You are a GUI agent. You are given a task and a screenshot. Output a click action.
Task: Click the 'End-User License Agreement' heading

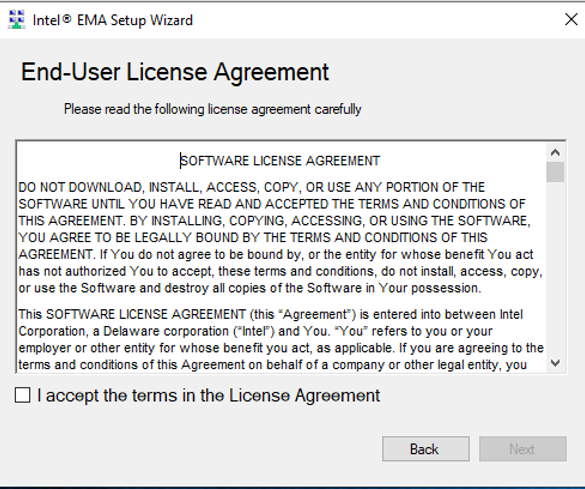pos(175,72)
